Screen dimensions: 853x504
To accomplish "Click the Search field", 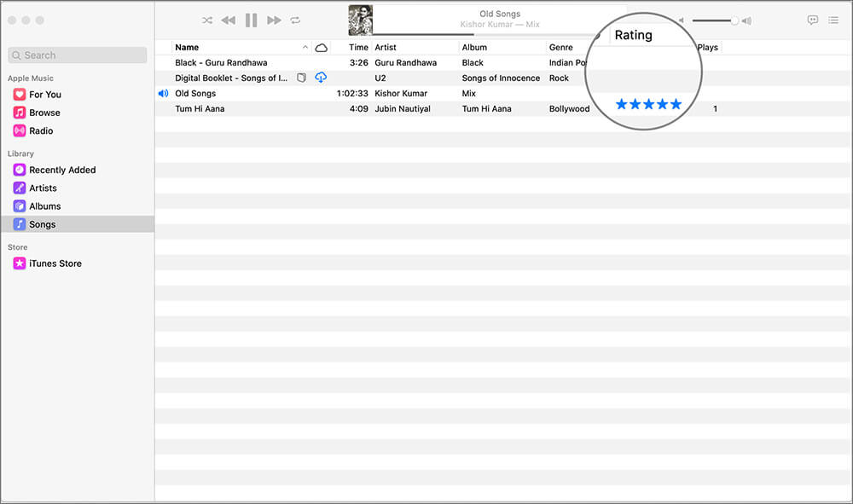I will point(78,55).
